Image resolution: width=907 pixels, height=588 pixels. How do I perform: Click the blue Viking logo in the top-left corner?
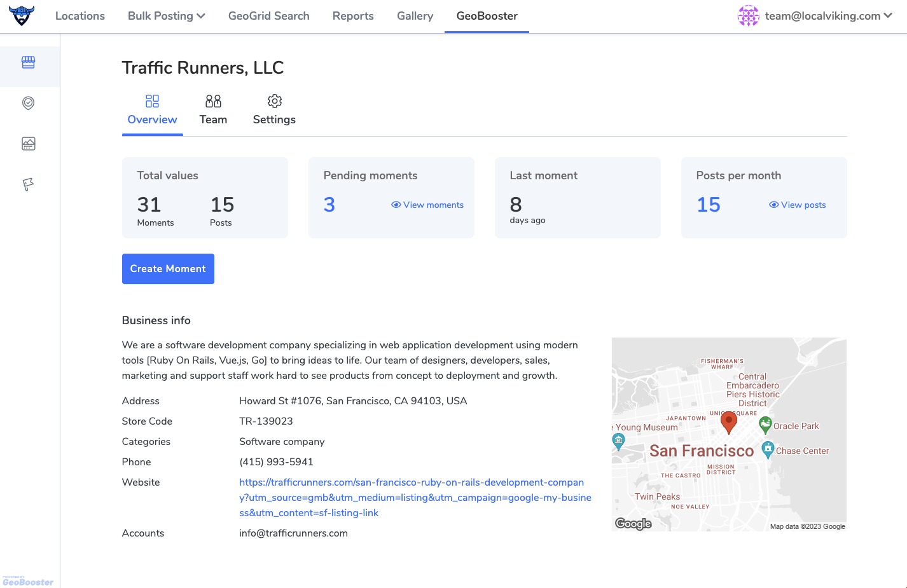pos(22,15)
